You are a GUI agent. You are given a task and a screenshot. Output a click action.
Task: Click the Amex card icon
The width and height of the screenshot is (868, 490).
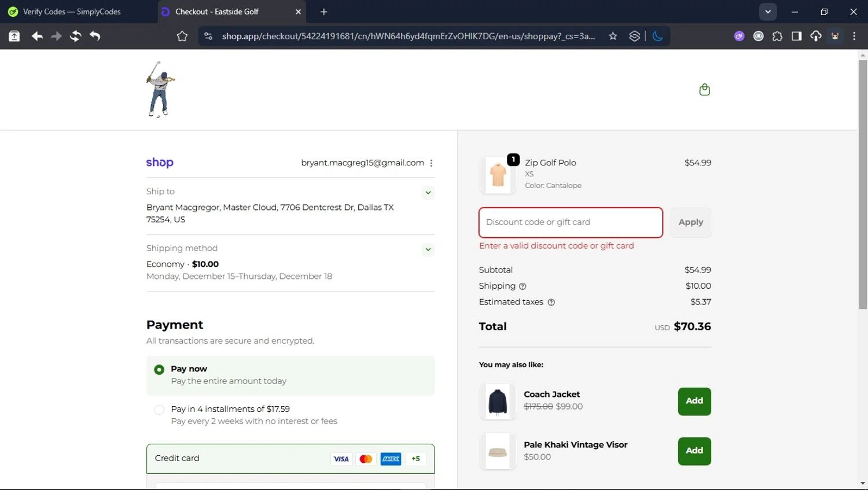click(391, 459)
